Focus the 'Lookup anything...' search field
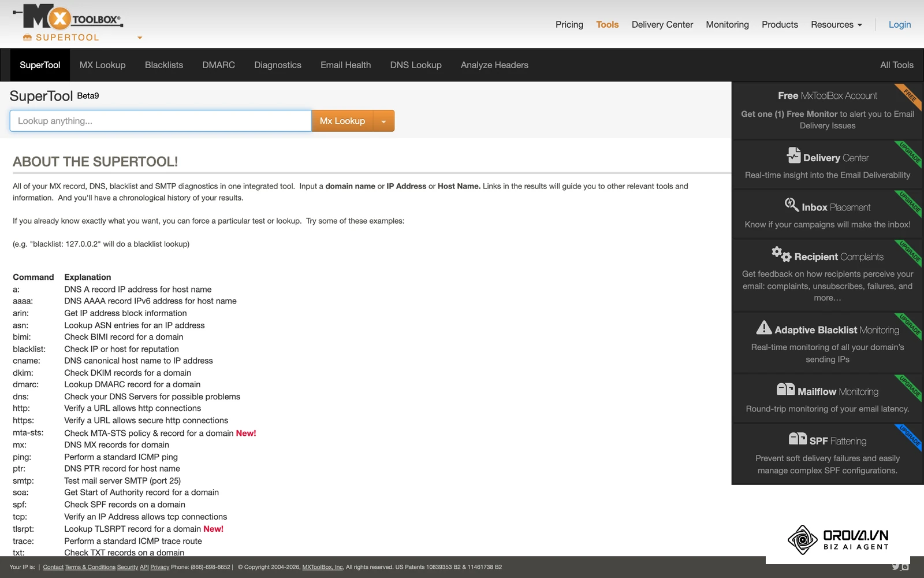Image resolution: width=924 pixels, height=578 pixels. pos(161,121)
